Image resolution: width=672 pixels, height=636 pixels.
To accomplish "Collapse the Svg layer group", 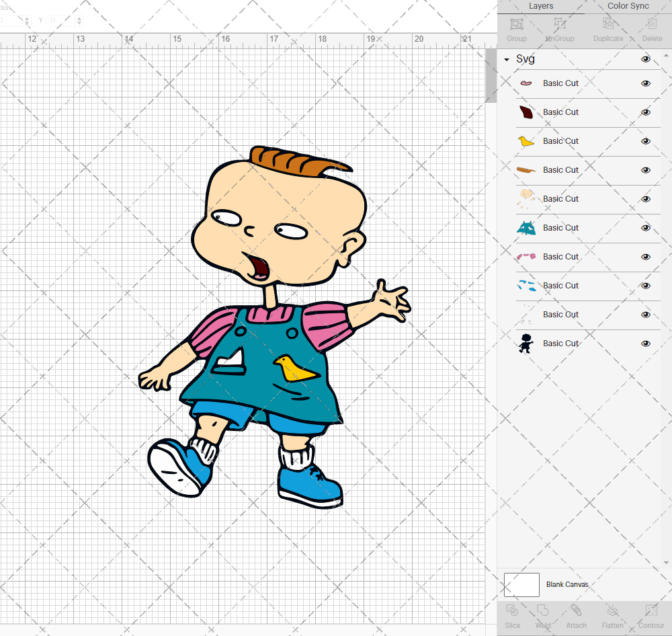I will (x=507, y=60).
